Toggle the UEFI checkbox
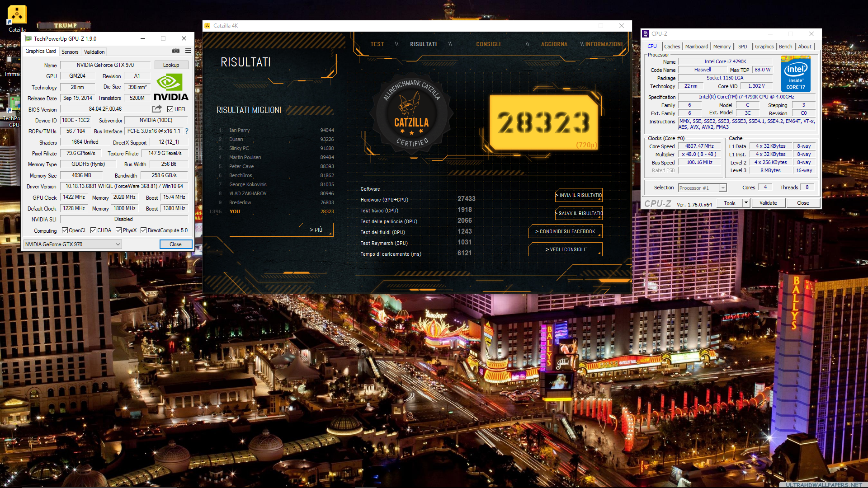The height and width of the screenshot is (488, 868). (170, 109)
